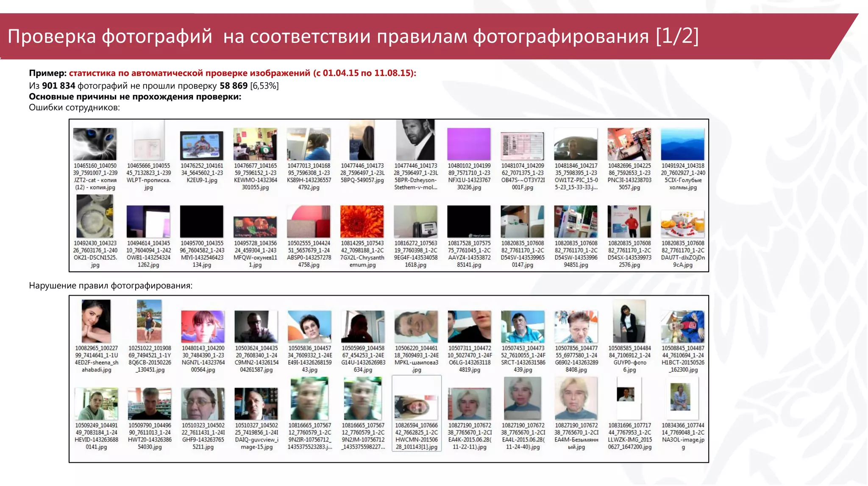This screenshot has width=868, height=486.
Task: Open the orange-shirt man thumbnail D54SX-143539973
Action: point(629,221)
